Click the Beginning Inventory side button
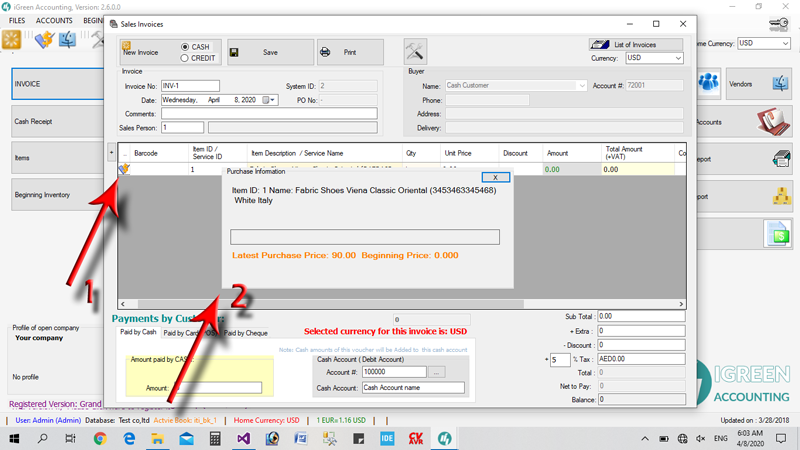 (x=58, y=195)
